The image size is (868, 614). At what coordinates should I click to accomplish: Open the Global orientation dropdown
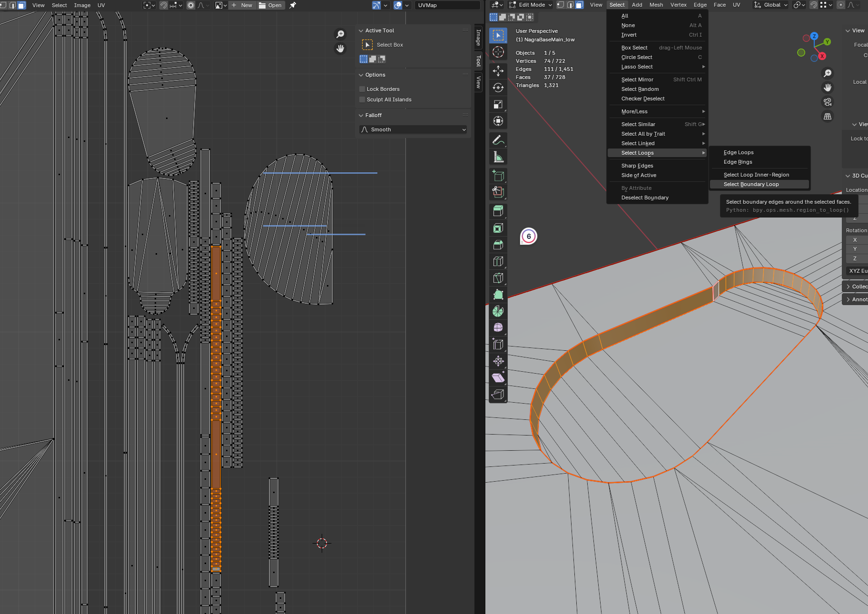pos(770,5)
